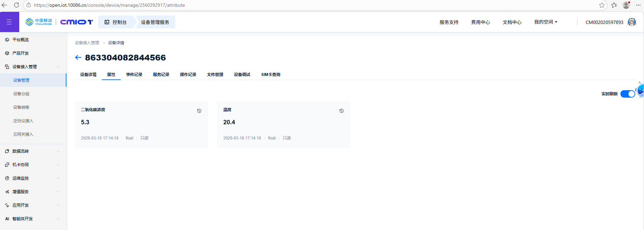The width and height of the screenshot is (644, 230).
Task: Reload the page with refresh icon
Action: click(16, 5)
